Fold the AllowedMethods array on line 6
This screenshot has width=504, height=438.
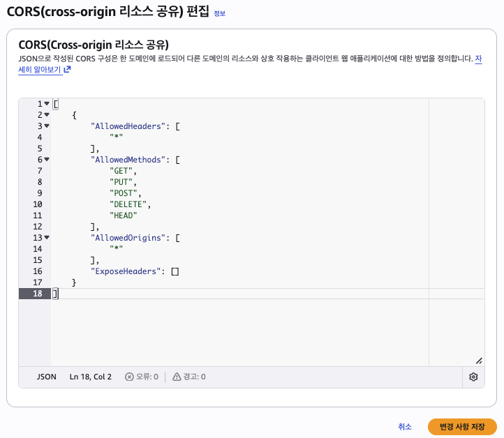pyautogui.click(x=47, y=159)
